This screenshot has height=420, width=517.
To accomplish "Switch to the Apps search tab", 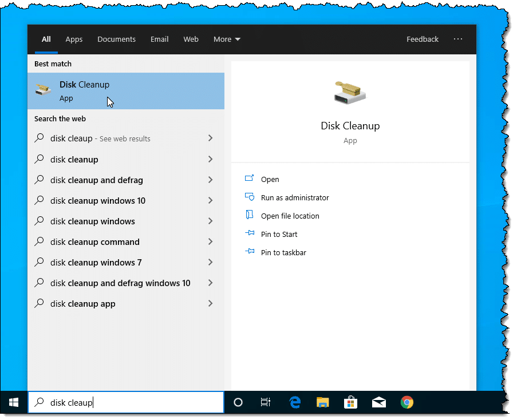I will point(74,39).
